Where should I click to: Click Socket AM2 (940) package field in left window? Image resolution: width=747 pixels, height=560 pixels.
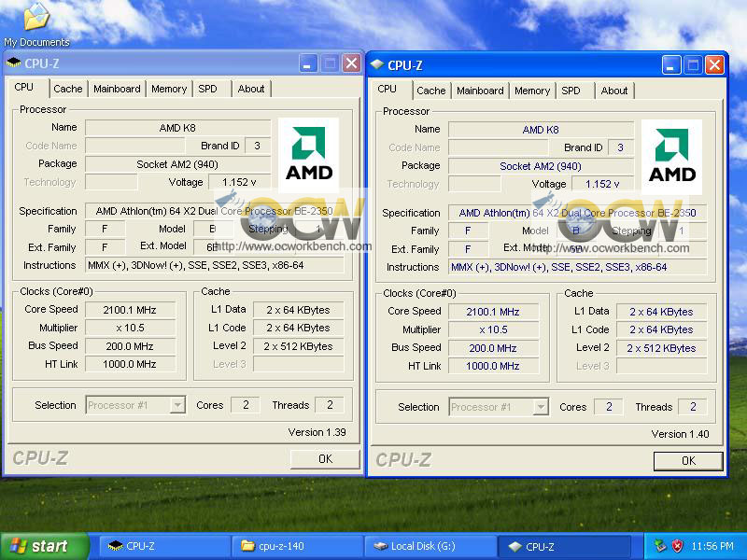point(177,164)
